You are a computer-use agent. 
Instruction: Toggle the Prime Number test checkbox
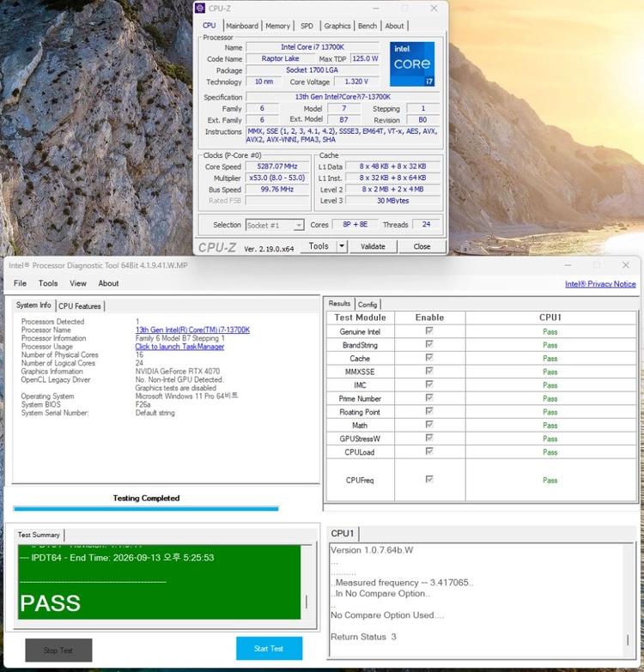click(x=429, y=397)
